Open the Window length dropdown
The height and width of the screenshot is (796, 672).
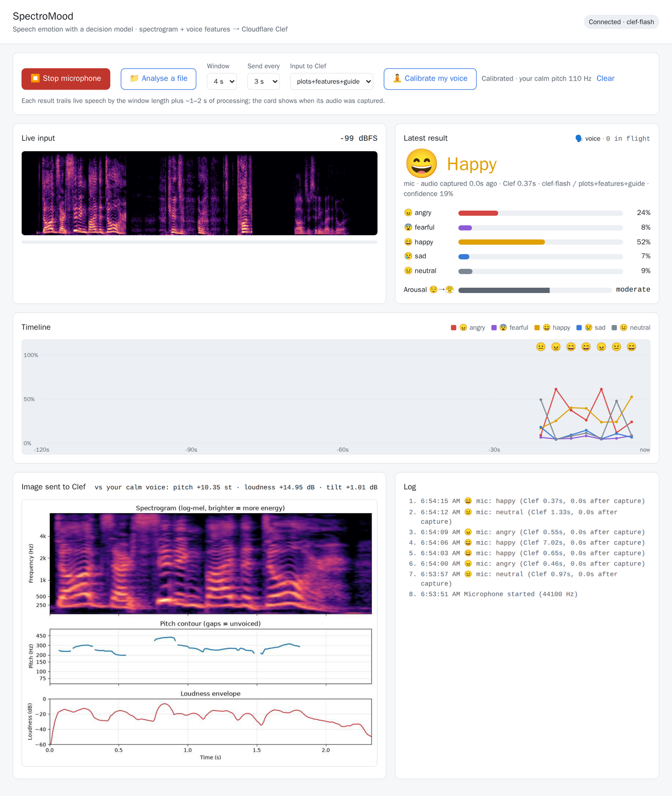click(222, 82)
